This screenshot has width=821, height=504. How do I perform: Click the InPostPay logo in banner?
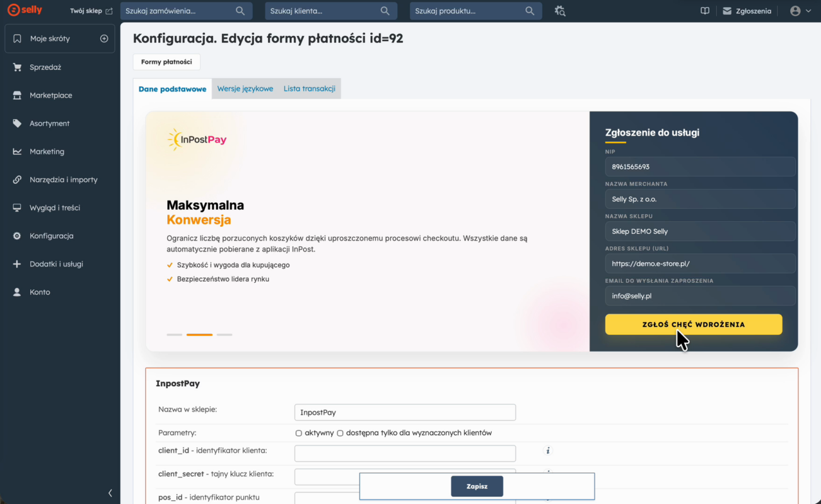point(197,139)
